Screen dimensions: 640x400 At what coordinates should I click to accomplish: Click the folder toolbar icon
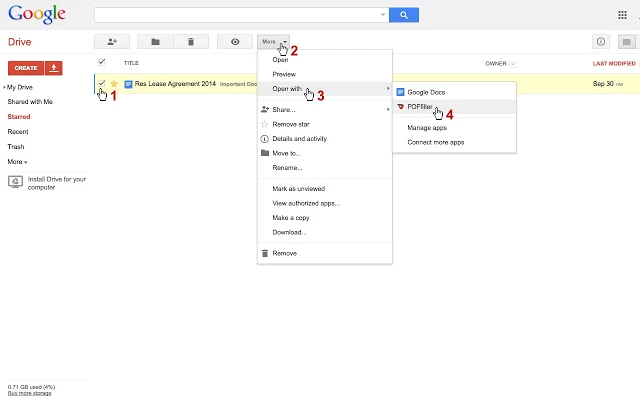155,42
